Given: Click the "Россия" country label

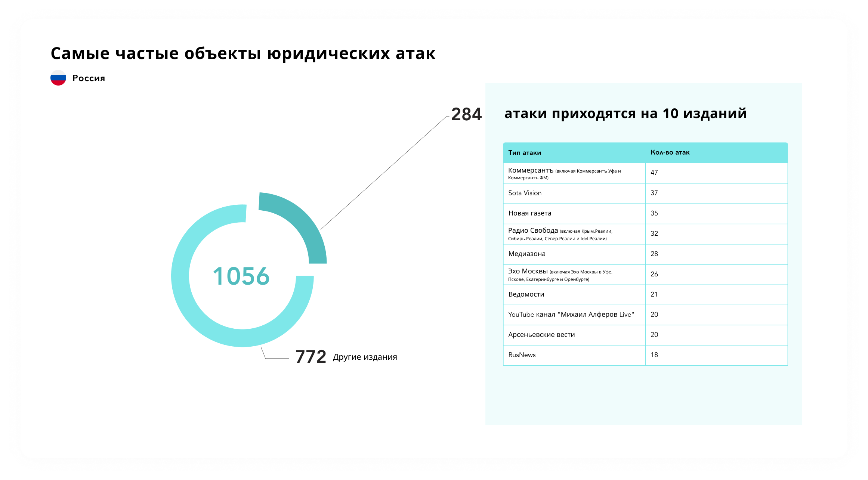Looking at the screenshot, I should 89,78.
